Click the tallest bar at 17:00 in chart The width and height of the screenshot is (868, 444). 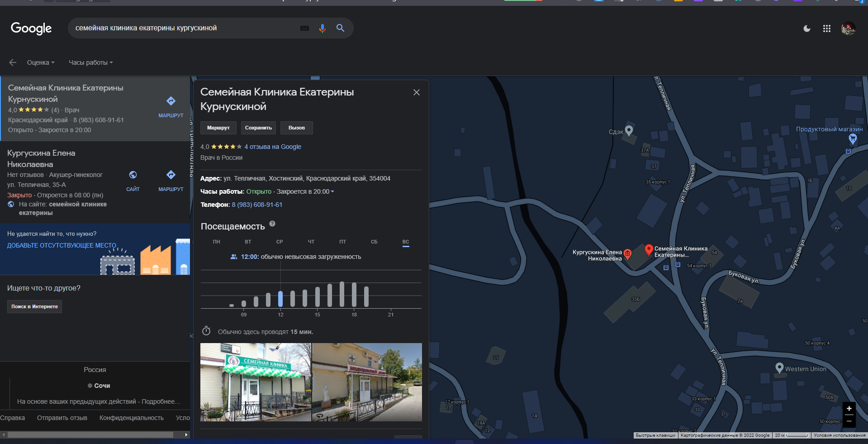tap(342, 294)
